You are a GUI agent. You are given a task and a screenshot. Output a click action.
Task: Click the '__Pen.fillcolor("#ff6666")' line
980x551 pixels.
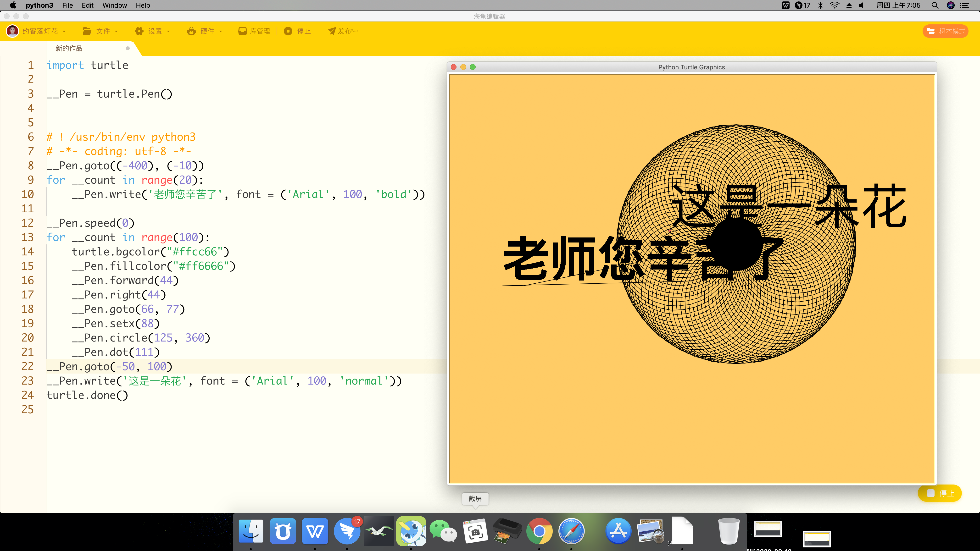[x=154, y=266]
